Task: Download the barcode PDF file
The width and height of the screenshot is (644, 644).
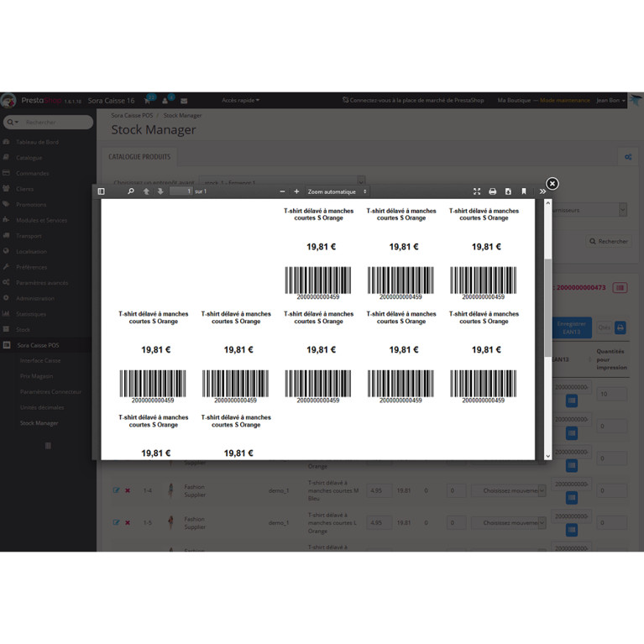Action: (x=508, y=191)
